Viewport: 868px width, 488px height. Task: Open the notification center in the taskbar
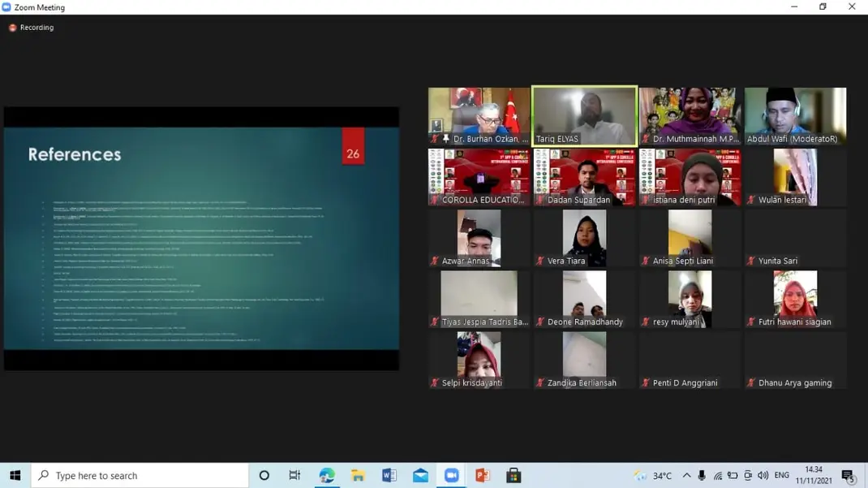pyautogui.click(x=848, y=476)
